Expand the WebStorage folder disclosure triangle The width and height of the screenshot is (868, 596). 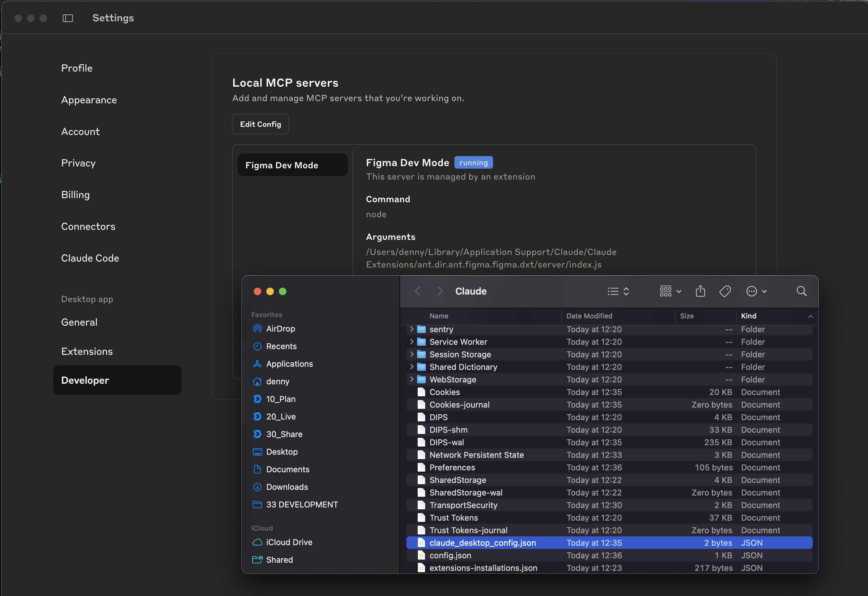coord(412,379)
